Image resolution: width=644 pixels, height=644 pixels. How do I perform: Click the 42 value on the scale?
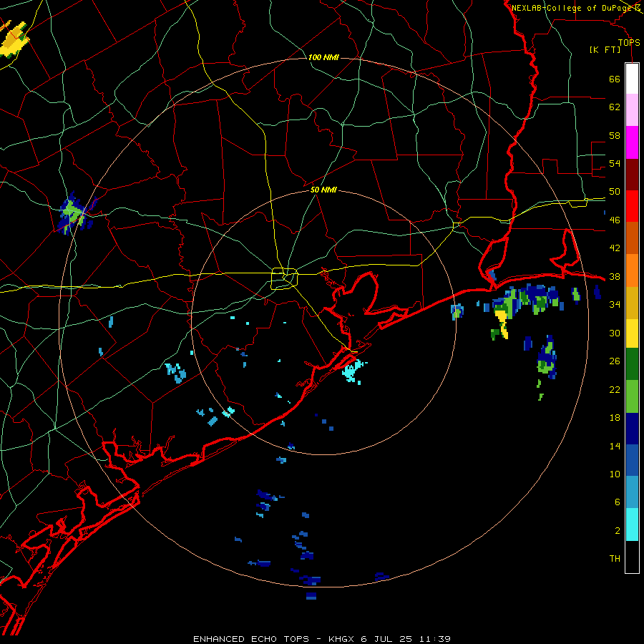click(615, 248)
